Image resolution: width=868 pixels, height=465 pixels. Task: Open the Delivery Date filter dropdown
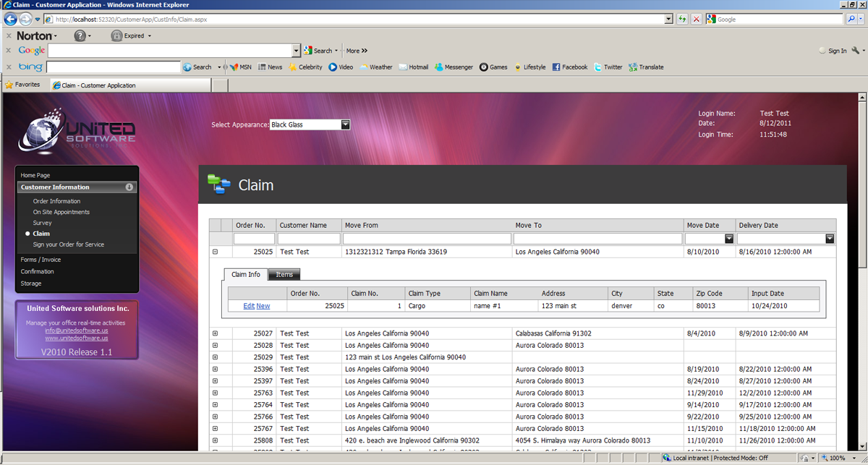830,239
